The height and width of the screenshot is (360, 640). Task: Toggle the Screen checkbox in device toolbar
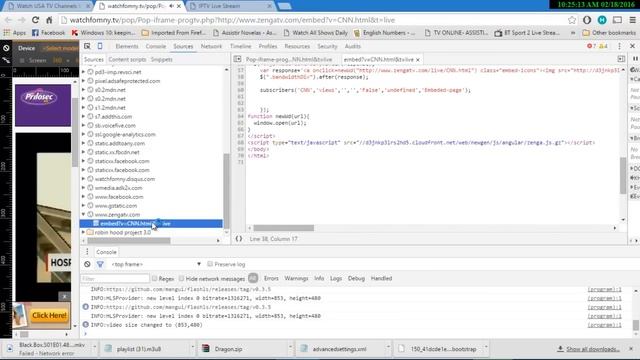point(22,60)
